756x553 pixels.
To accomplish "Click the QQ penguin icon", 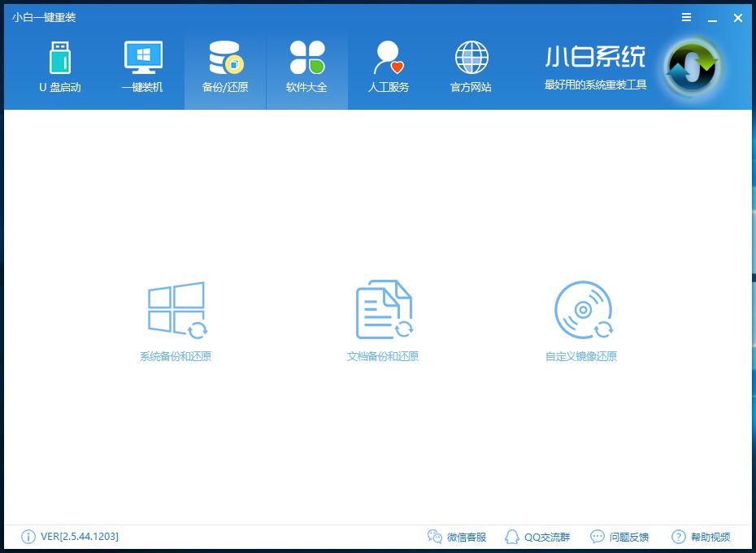I will (x=511, y=537).
